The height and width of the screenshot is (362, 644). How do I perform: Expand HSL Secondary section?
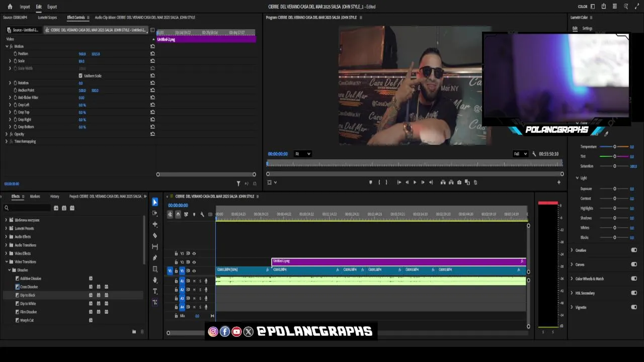click(572, 293)
